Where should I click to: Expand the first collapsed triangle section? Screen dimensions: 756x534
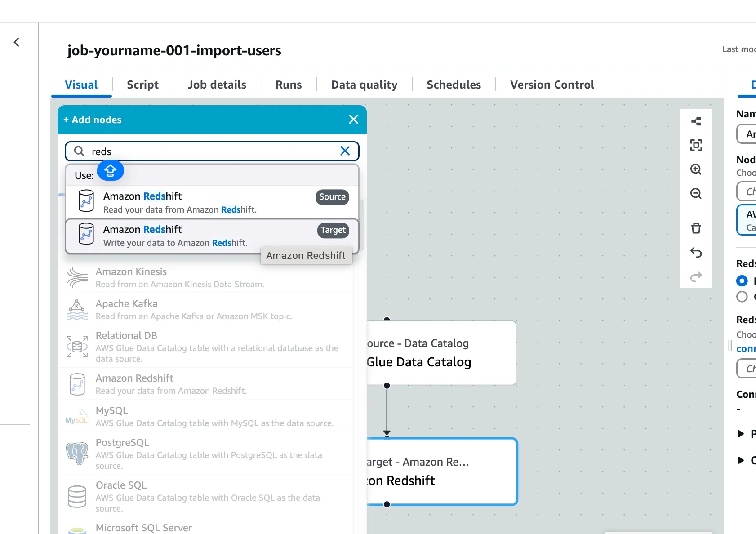tap(741, 434)
